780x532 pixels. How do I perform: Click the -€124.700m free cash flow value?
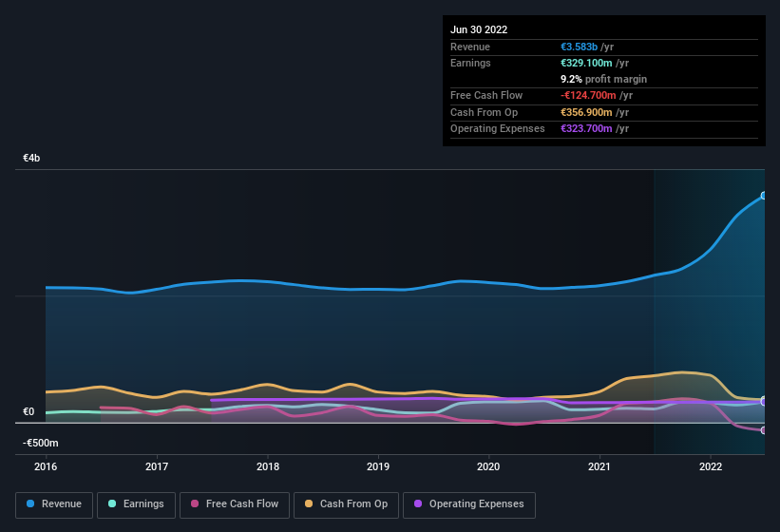[588, 95]
